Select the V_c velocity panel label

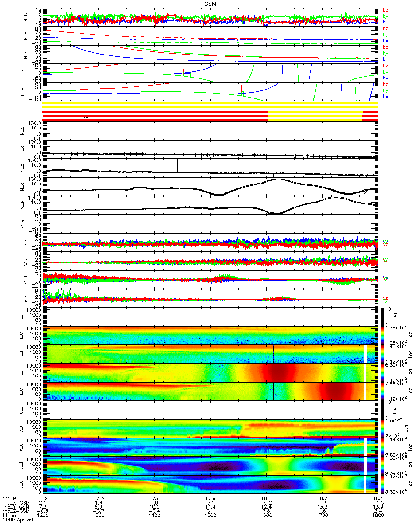coord(27,242)
